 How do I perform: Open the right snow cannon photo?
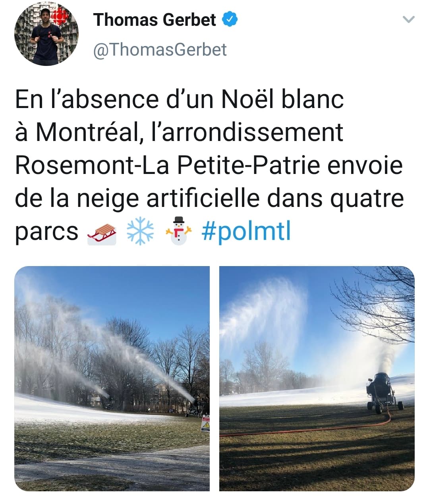(317, 378)
